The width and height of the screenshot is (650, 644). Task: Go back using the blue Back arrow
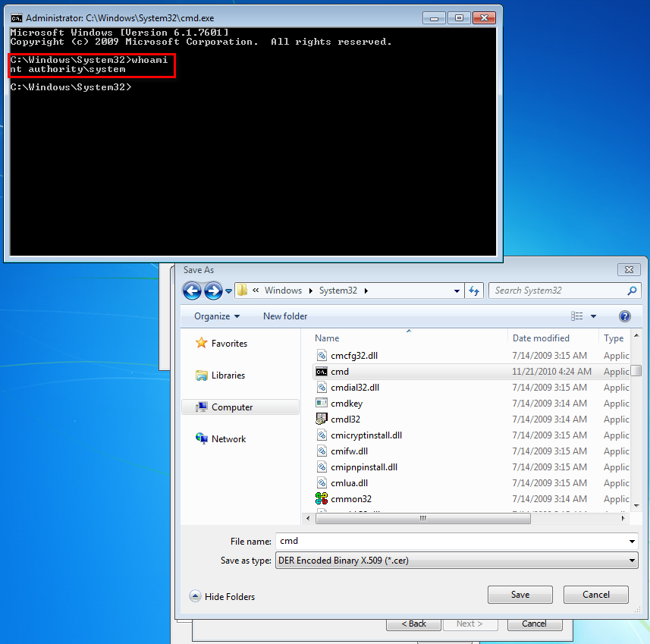192,291
